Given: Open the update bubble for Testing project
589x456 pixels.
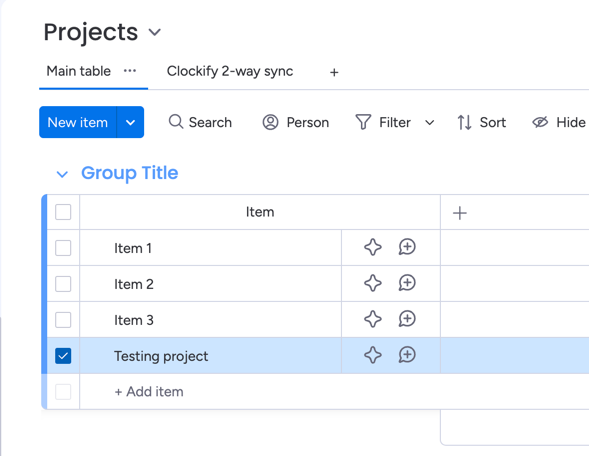Looking at the screenshot, I should [407, 355].
